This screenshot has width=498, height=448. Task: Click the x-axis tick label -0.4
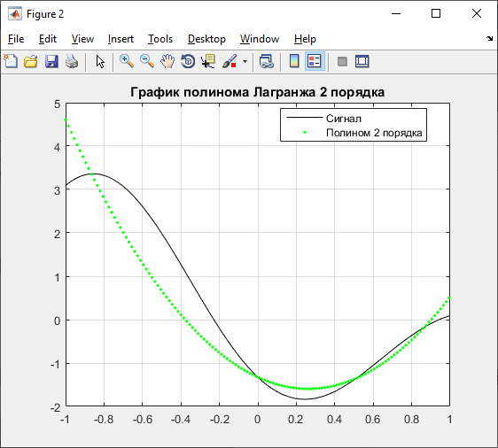point(181,420)
